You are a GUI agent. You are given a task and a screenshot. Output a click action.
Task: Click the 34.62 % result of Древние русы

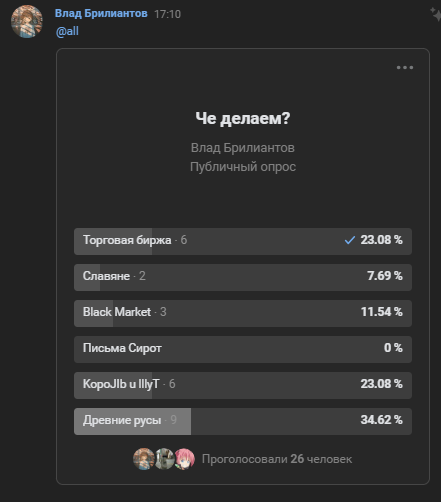tap(381, 420)
